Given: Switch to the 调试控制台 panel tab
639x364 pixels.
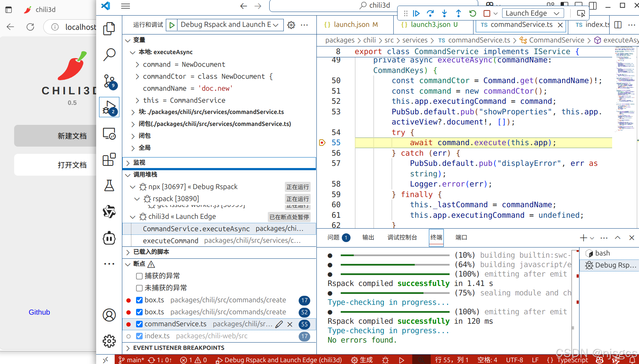Looking at the screenshot, I should coord(402,237).
